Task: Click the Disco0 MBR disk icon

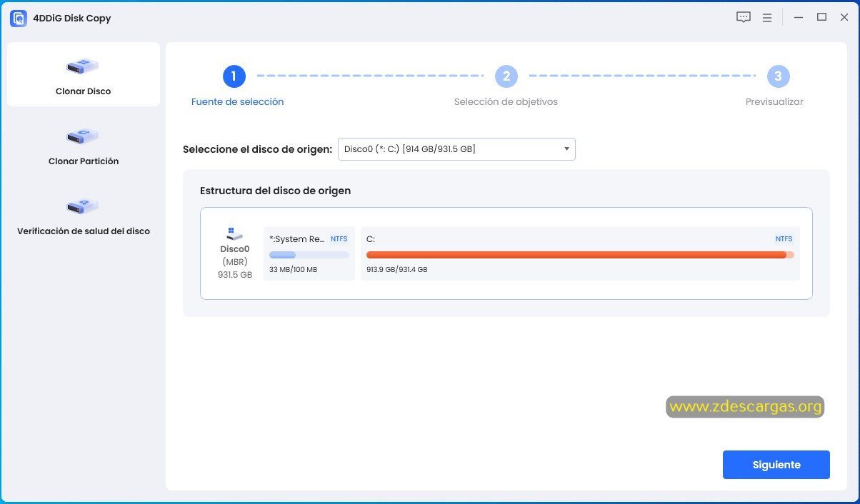Action: pos(235,233)
